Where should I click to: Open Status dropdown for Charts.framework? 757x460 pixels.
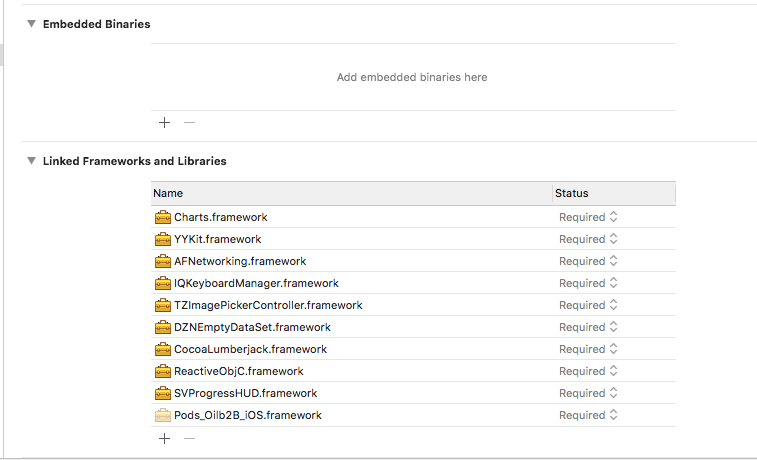tap(588, 217)
